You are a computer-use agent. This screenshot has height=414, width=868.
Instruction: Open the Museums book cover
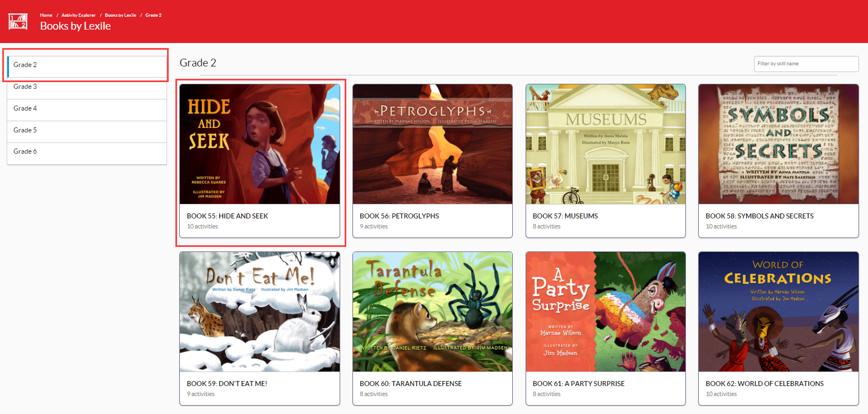[605, 144]
